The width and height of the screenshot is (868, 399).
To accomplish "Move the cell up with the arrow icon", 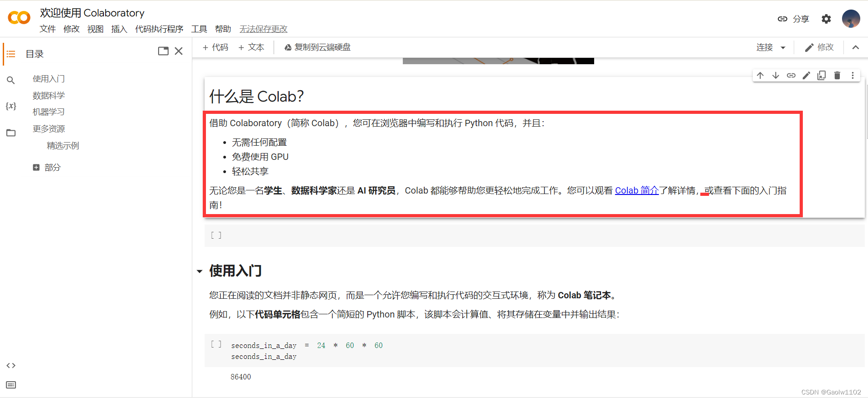I will pos(760,75).
